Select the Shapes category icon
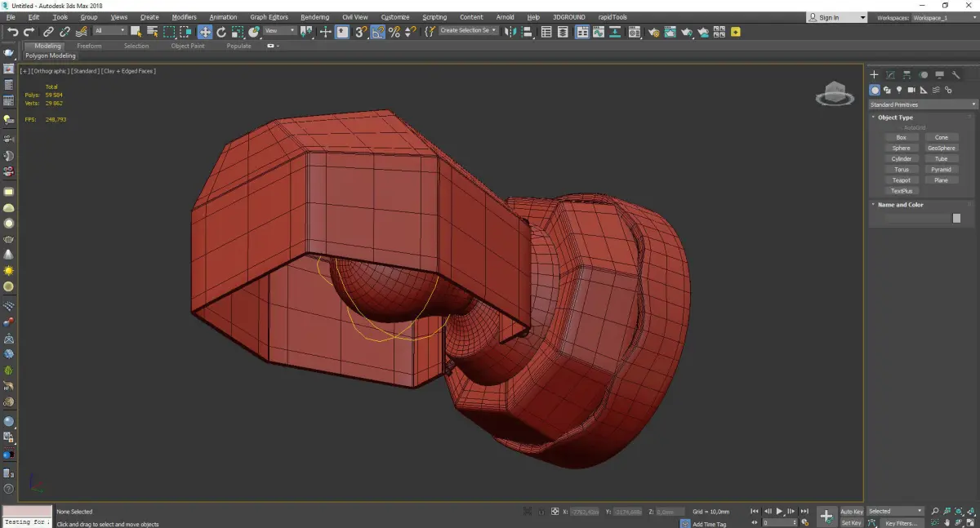Image resolution: width=980 pixels, height=528 pixels. (x=887, y=90)
